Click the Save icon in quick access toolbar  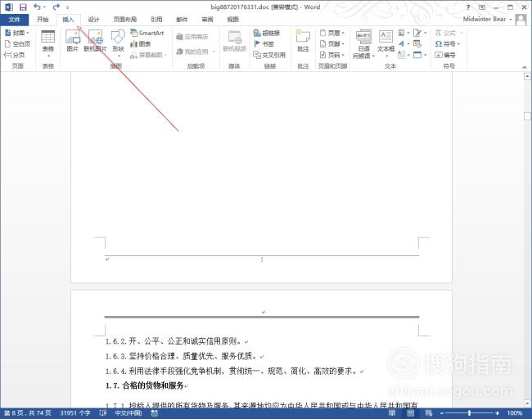[x=23, y=7]
